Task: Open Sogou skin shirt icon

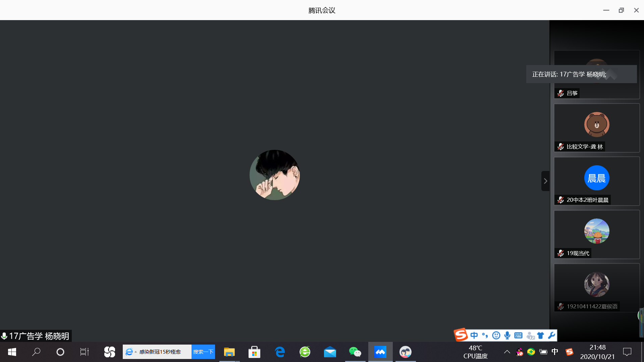Action: pos(540,335)
